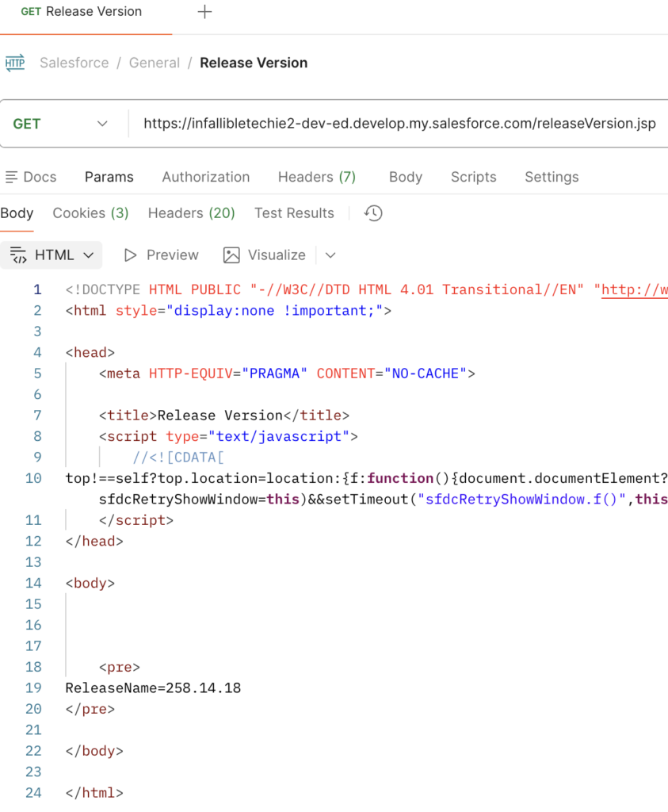This screenshot has width=668, height=812.
Task: Click the </body> closing tag on line 22
Action: pos(94,751)
